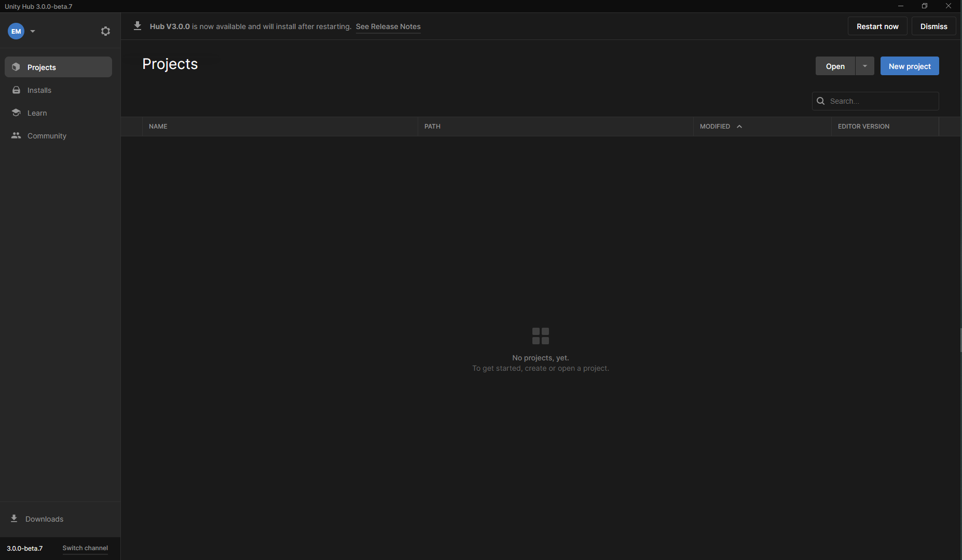Screen dimensions: 962x560
Task: Close the Unity Hub window
Action: coord(949,6)
